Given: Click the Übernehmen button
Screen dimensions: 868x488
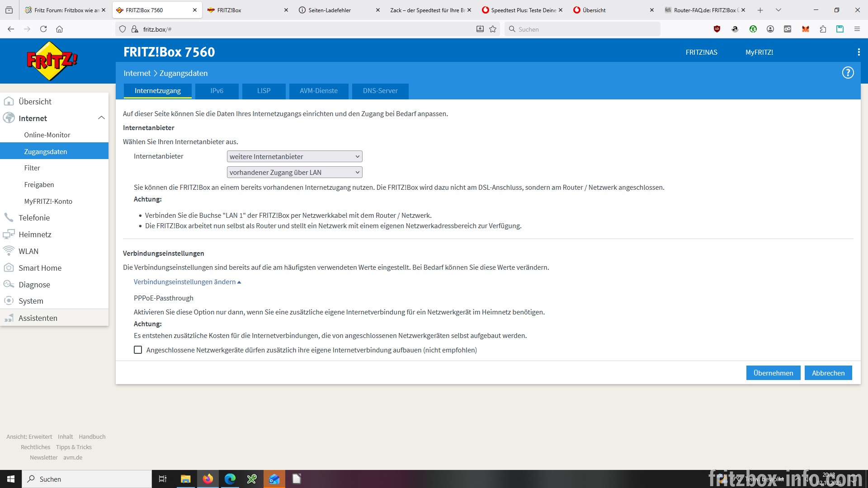Looking at the screenshot, I should click(x=773, y=373).
